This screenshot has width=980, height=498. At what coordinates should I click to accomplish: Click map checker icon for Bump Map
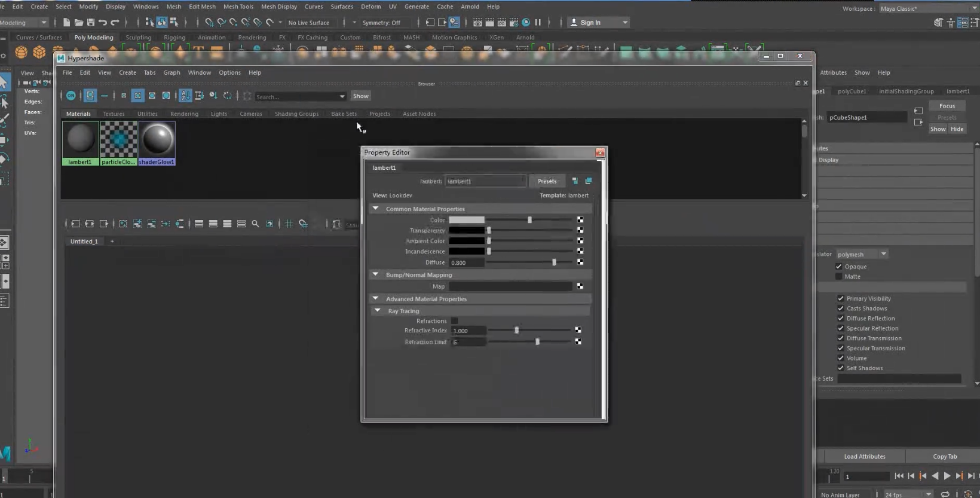coord(580,286)
